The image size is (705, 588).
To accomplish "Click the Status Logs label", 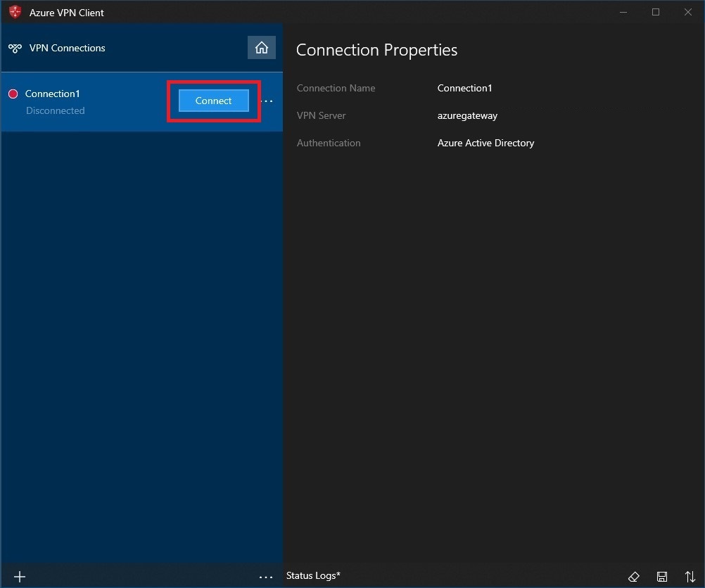I will pyautogui.click(x=312, y=575).
